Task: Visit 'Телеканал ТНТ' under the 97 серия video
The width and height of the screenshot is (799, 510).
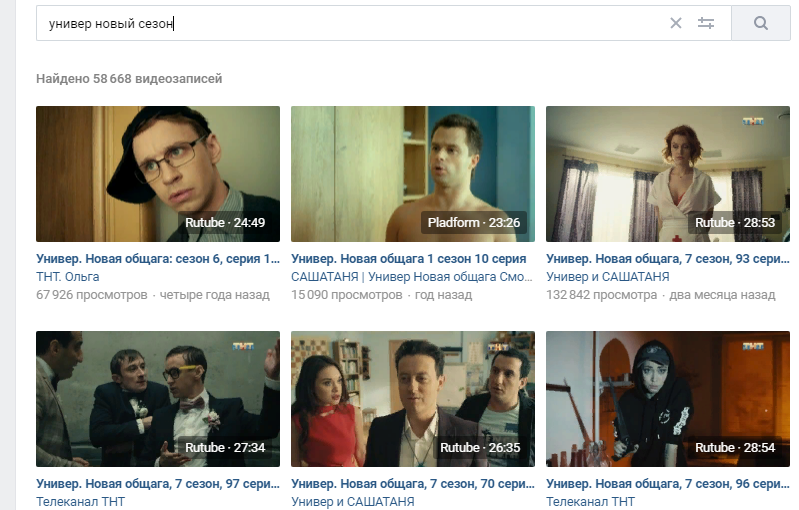Action: click(81, 502)
